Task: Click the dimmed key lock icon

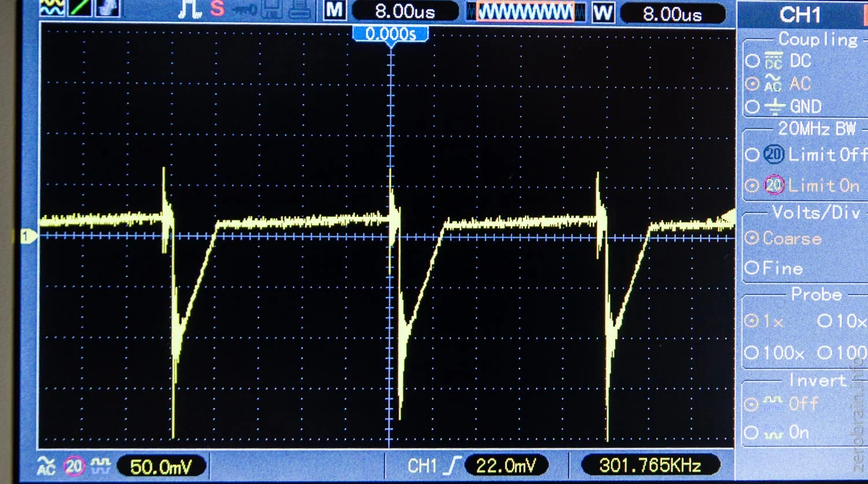Action: coord(245,10)
